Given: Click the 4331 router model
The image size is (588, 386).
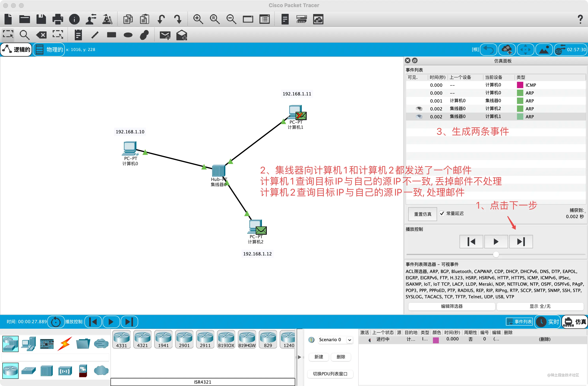Looking at the screenshot, I should [122, 339].
